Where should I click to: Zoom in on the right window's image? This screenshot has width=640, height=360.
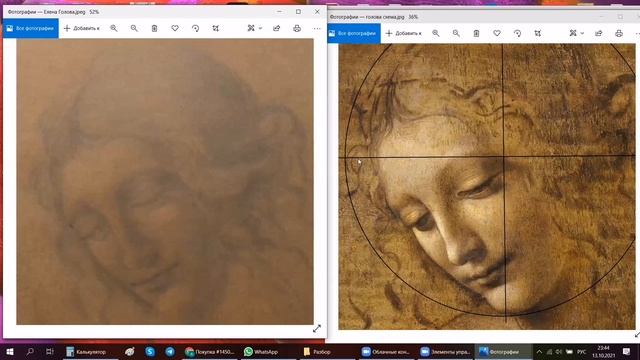click(x=436, y=33)
